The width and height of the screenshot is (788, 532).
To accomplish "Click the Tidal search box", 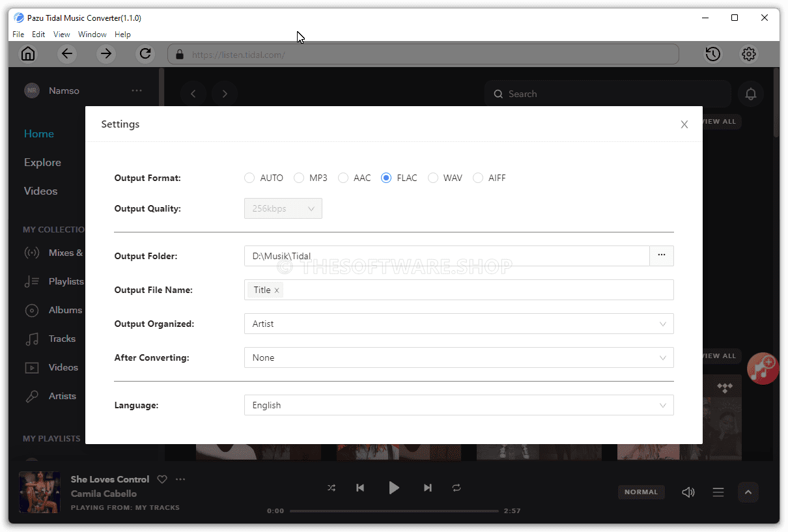I will point(608,94).
